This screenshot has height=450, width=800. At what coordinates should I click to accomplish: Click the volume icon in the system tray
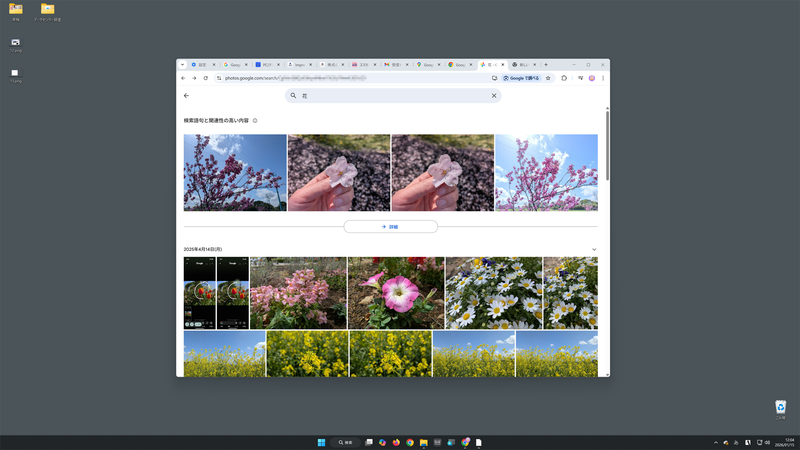pyautogui.click(x=767, y=442)
